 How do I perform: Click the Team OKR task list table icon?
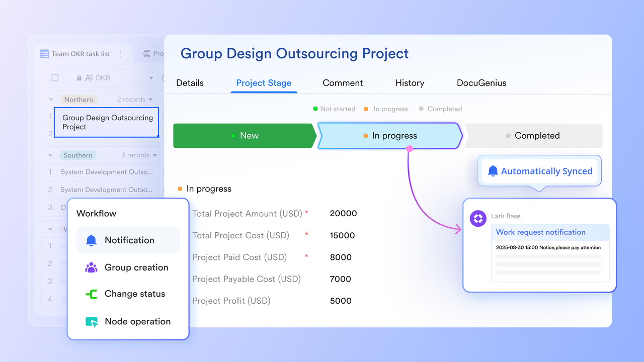point(44,54)
